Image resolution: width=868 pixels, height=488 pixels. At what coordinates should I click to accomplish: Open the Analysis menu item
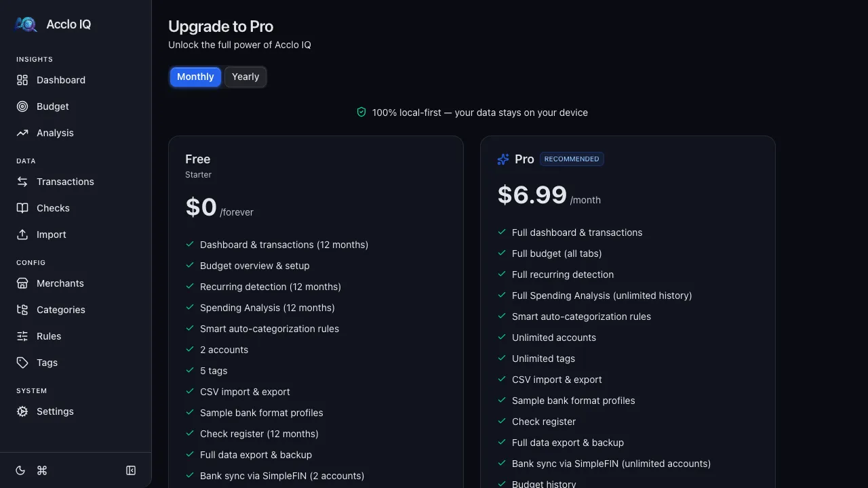pos(75,133)
